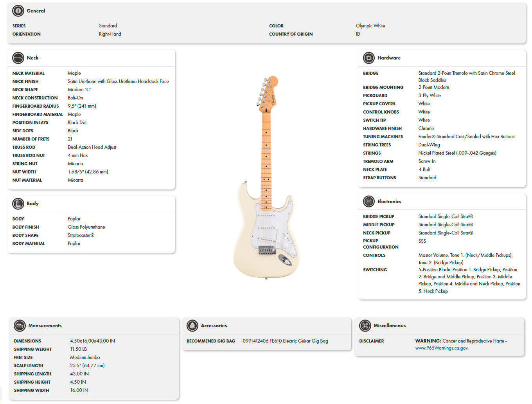The image size is (532, 404).
Task: Click the Hardware section icon
Action: click(x=368, y=58)
